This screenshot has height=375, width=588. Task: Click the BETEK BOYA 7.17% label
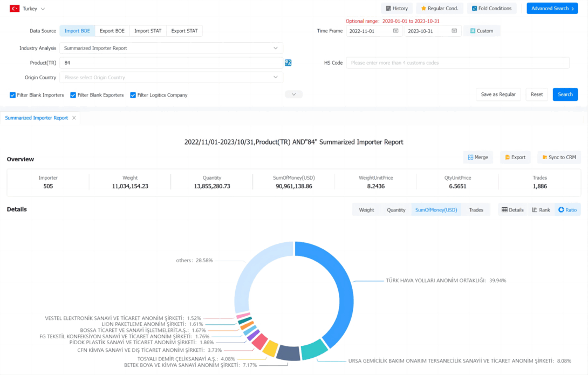[190, 365]
